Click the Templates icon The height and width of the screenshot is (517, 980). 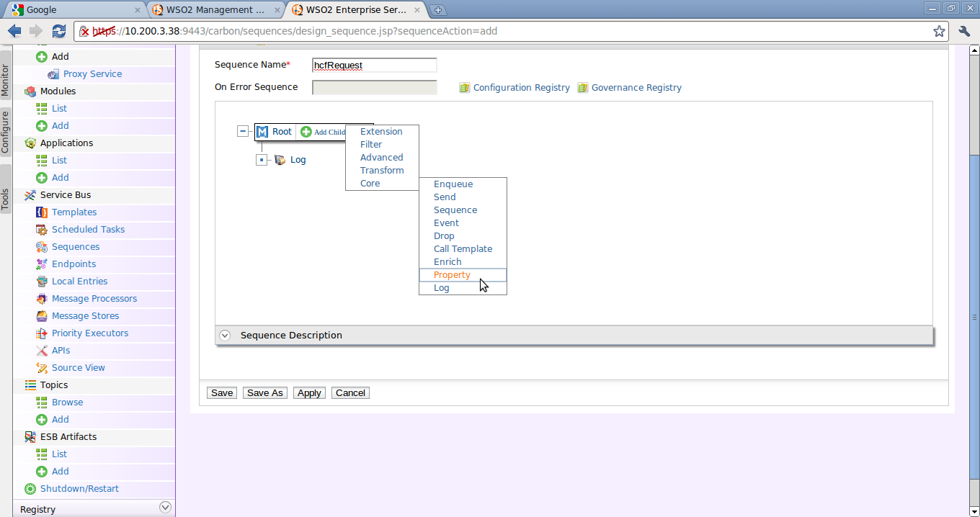click(42, 212)
